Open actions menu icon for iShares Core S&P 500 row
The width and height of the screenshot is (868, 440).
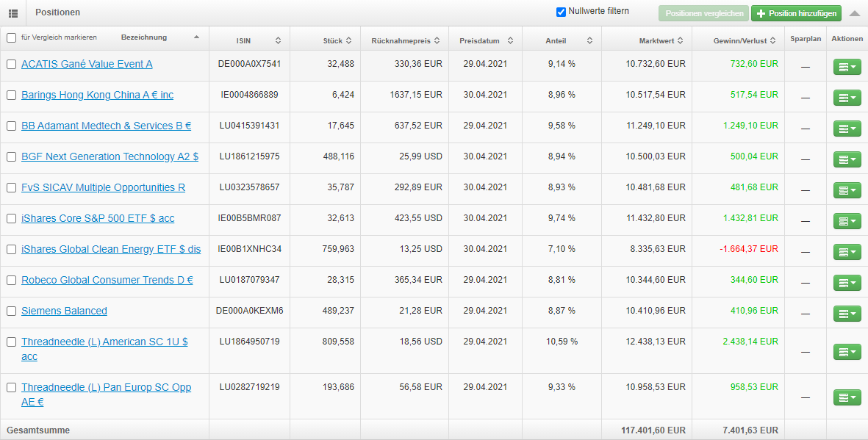[x=847, y=221]
